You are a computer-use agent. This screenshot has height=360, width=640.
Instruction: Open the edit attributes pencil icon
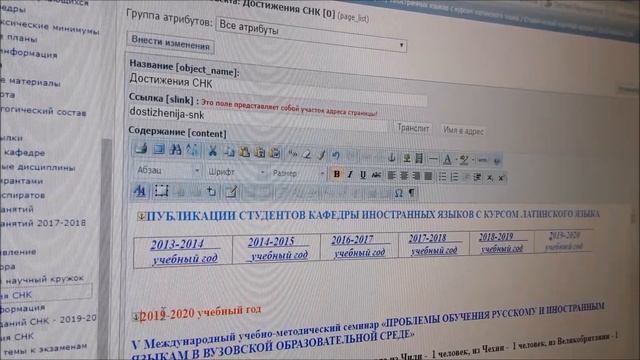[x=231, y=192]
